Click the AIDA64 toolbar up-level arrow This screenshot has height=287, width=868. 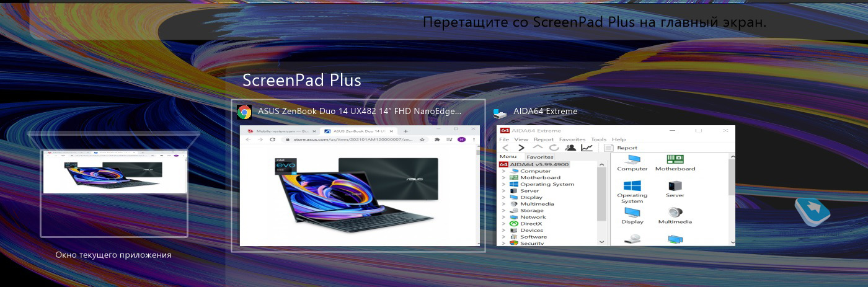click(538, 148)
